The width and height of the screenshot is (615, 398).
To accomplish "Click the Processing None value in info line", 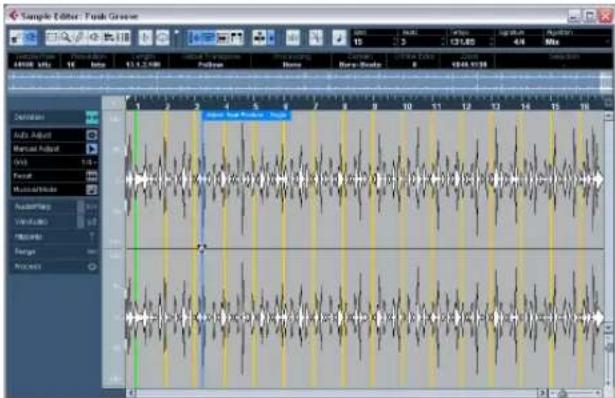I will (292, 64).
